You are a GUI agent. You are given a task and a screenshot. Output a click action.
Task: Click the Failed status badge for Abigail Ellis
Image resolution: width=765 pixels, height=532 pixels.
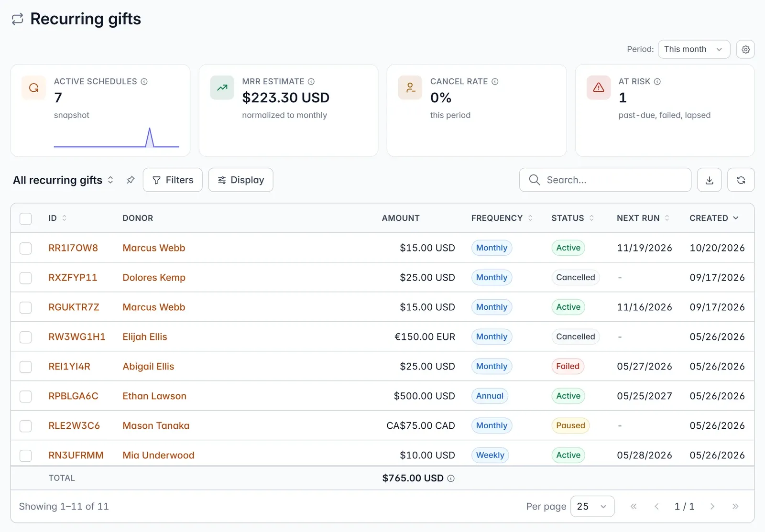[x=568, y=366]
